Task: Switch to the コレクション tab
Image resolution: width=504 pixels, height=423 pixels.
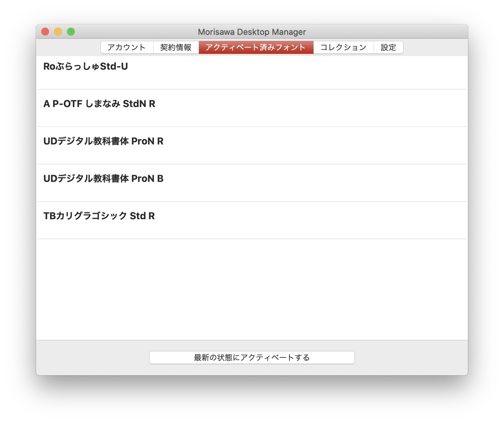Action: (x=343, y=47)
